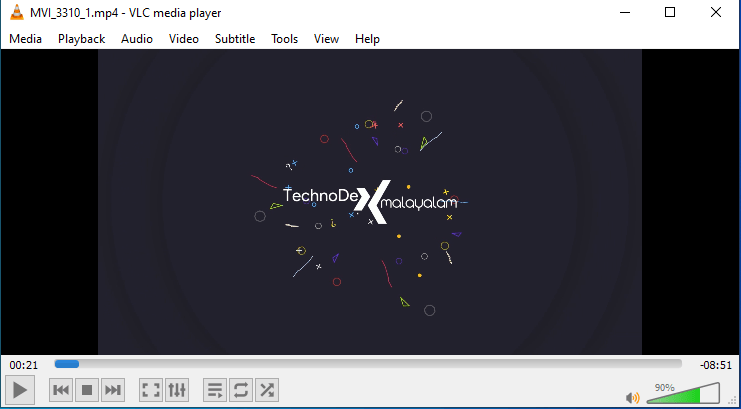Viewport: 741px width, 409px height.
Task: Toggle random shuffle playback
Action: [267, 390]
